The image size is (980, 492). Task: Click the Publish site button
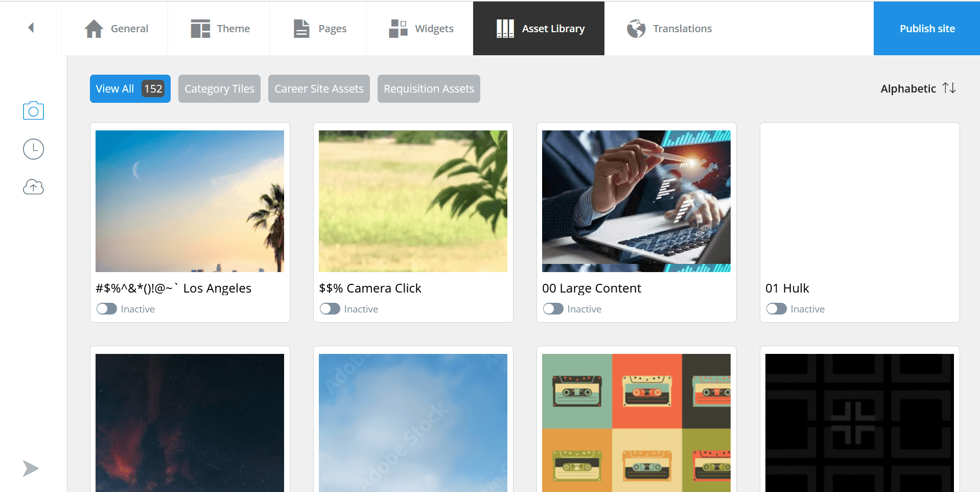coord(927,29)
